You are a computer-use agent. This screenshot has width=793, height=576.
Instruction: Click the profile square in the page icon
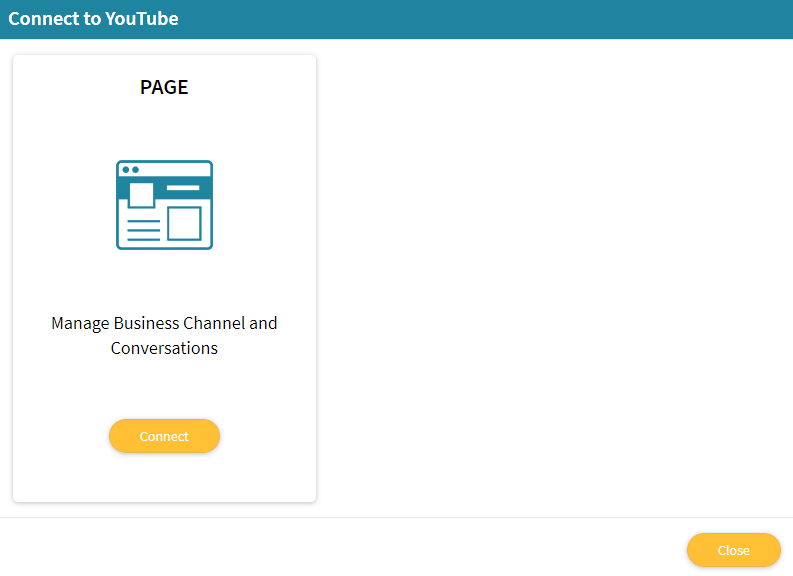tap(141, 195)
